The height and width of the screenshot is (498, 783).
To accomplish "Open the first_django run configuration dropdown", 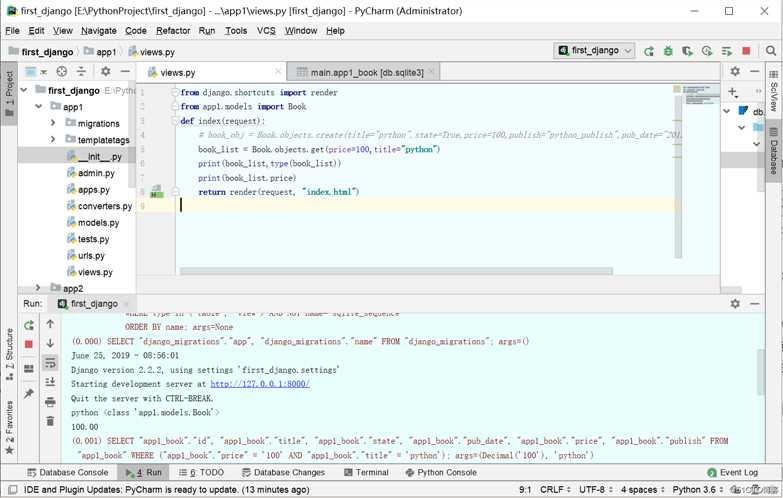I will 594,50.
